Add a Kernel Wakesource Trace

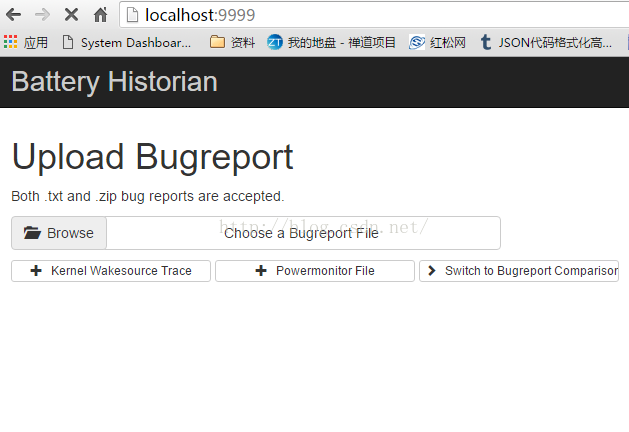(111, 271)
